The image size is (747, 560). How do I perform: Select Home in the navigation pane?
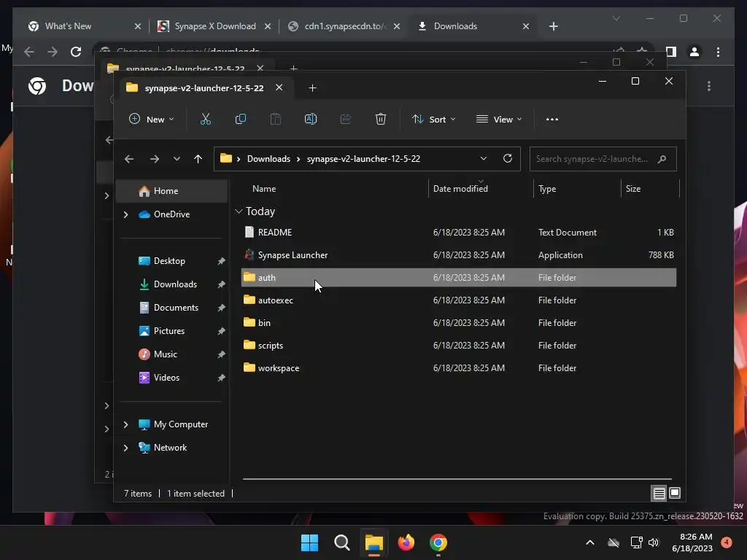coord(171,191)
